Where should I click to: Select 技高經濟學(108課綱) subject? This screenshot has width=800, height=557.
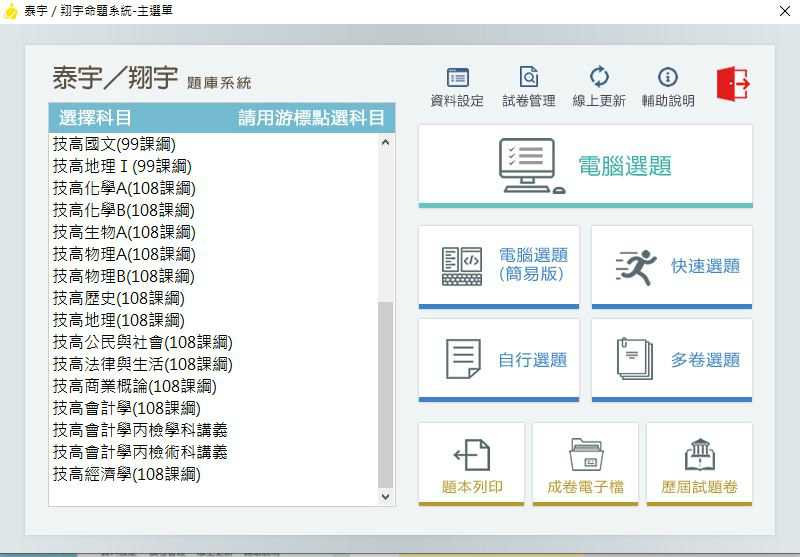(213, 474)
